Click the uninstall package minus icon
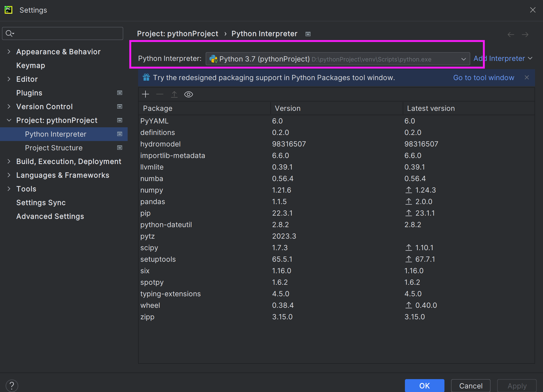543x392 pixels. click(160, 94)
